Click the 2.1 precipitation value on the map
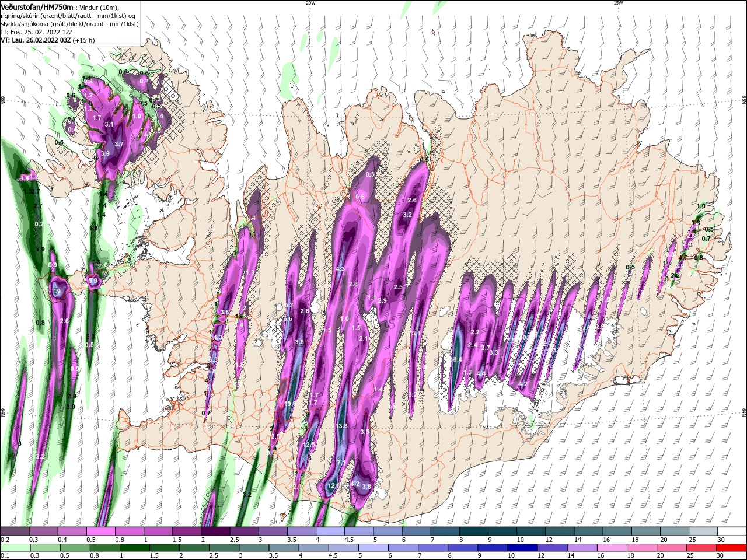 (364, 339)
